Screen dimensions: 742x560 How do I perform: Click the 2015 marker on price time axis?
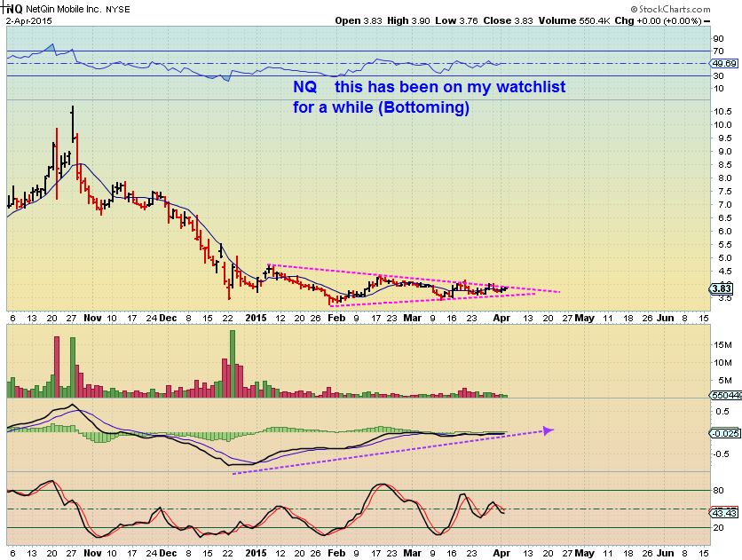pos(256,316)
